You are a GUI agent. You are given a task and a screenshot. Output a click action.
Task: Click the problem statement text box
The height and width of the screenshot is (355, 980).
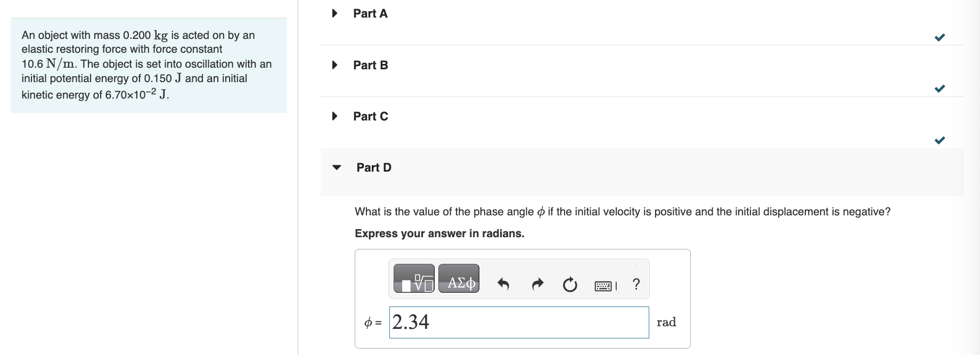point(148,65)
